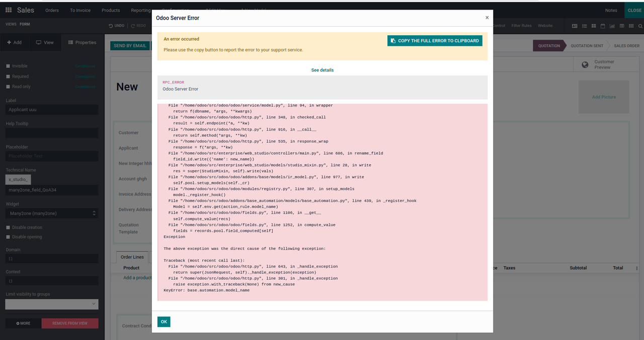Screen dimensions: 644x340
Task: Select the Properties tab in sidebar
Action: click(82, 42)
